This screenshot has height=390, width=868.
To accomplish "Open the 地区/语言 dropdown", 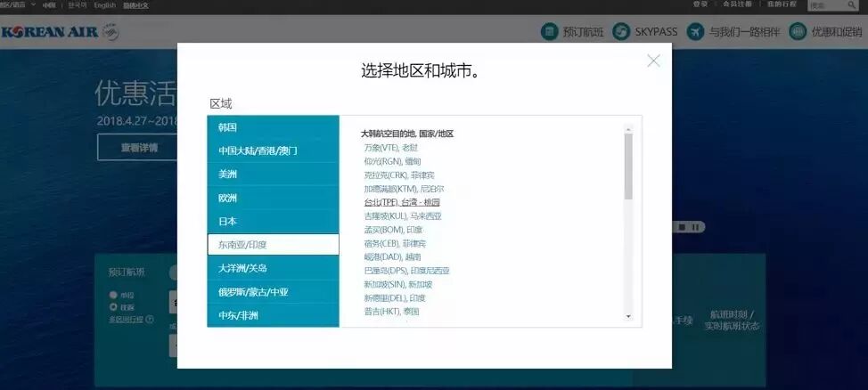I will click(18, 4).
